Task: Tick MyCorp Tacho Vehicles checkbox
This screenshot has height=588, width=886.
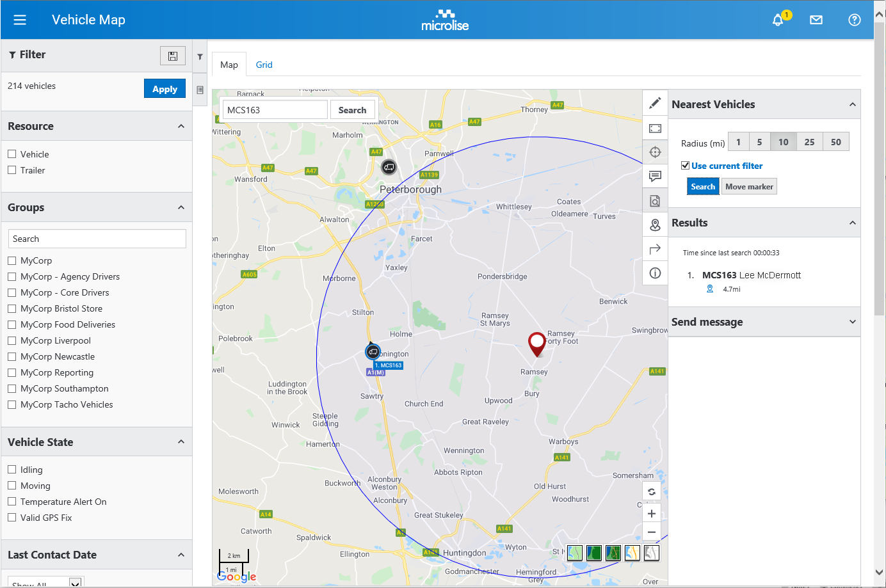Action: click(x=12, y=404)
